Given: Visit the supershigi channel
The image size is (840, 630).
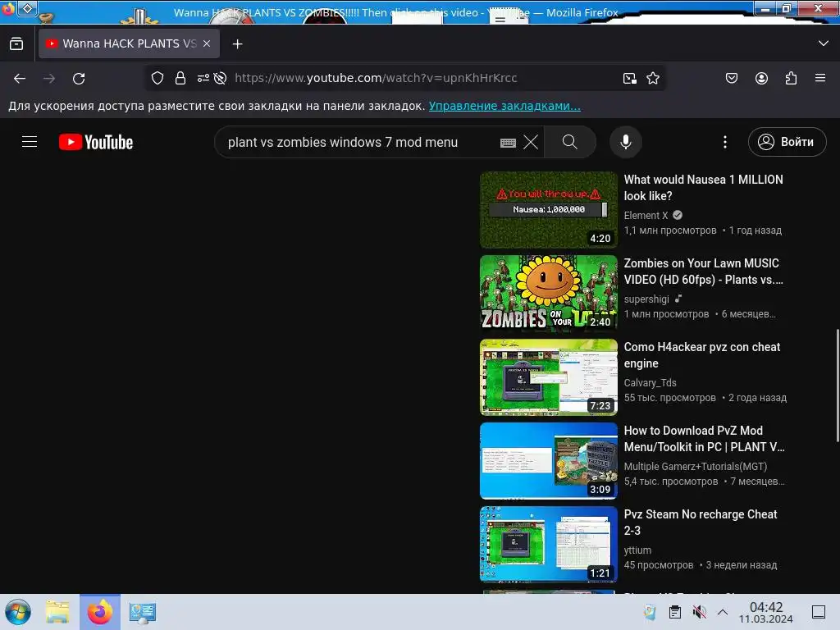Looking at the screenshot, I should point(646,299).
